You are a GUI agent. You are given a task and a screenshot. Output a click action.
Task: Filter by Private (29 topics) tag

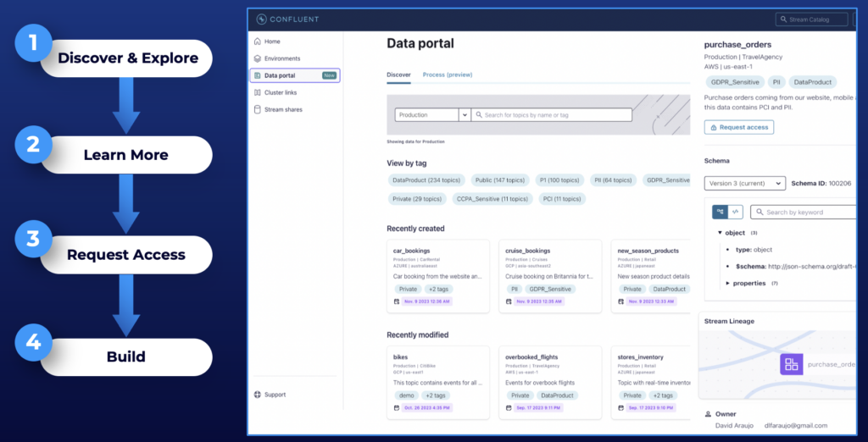tap(417, 199)
